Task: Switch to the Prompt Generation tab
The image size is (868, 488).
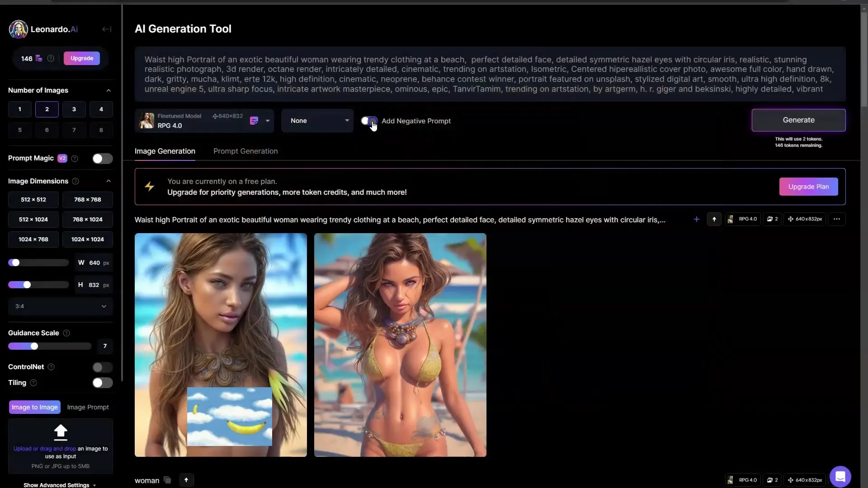Action: [x=245, y=151]
